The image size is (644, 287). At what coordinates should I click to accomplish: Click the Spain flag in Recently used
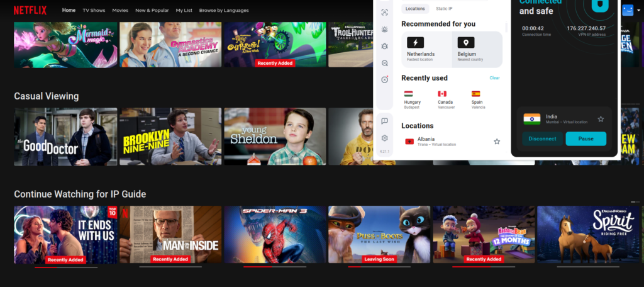point(475,94)
